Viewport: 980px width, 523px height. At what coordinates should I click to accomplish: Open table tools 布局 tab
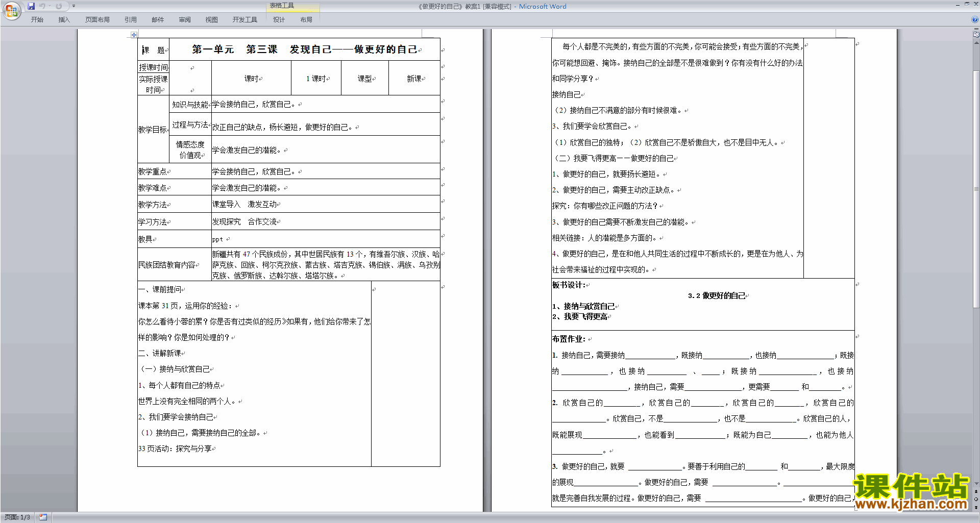pyautogui.click(x=306, y=20)
